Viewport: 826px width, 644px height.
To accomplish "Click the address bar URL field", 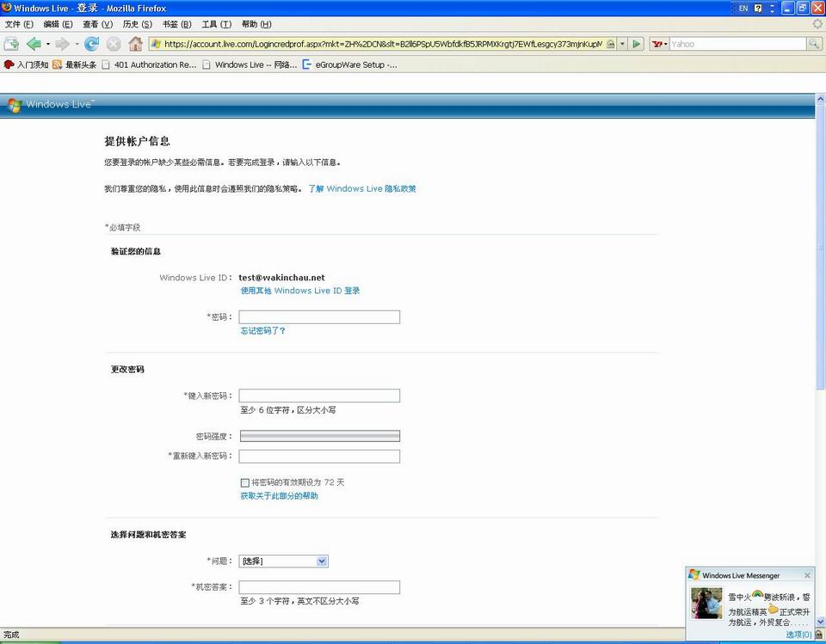I will 384,44.
